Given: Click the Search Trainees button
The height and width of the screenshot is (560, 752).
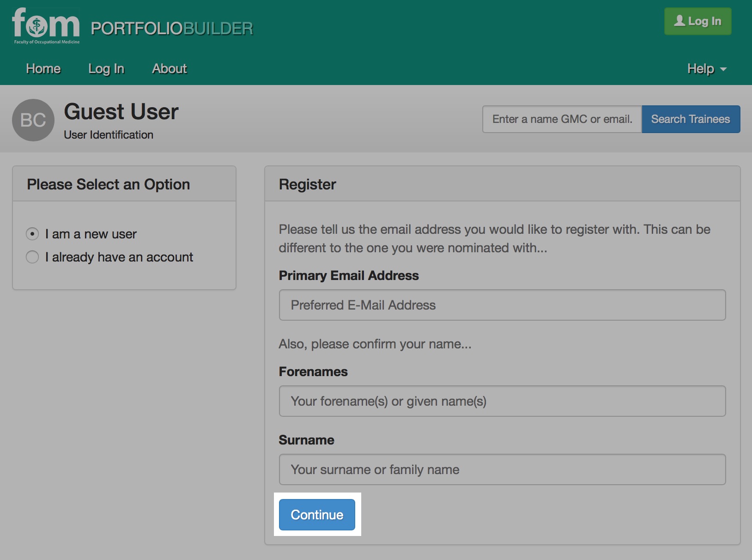Looking at the screenshot, I should click(x=691, y=119).
